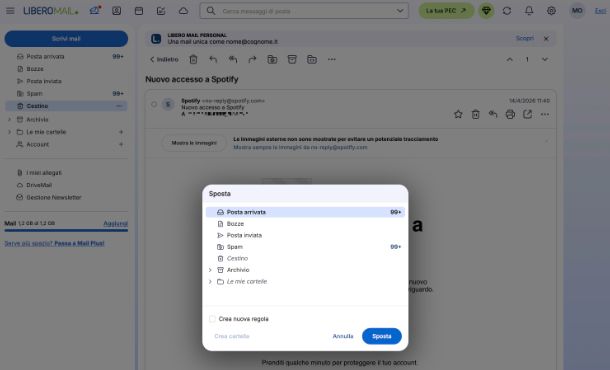This screenshot has width=610, height=370.
Task: Click Aggiorna storage link
Action: click(x=116, y=223)
